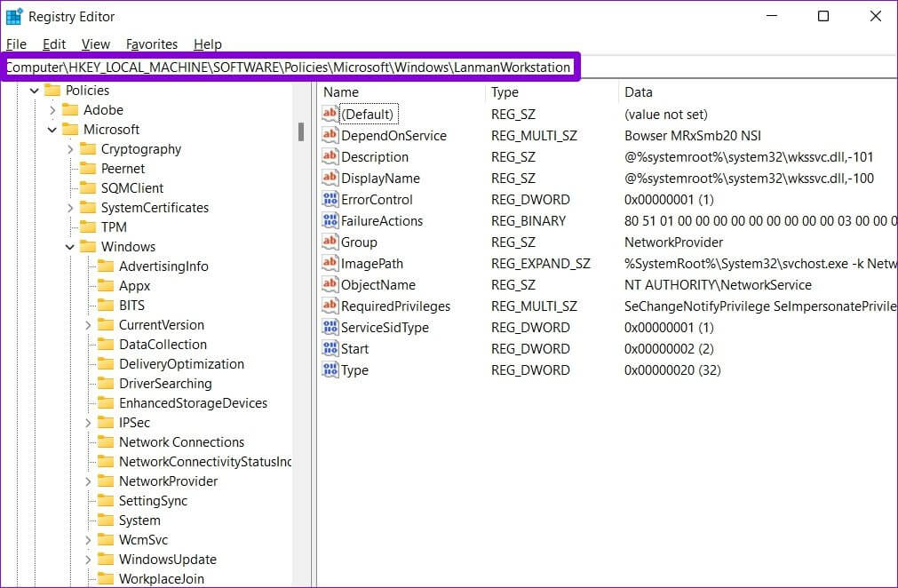Select the AdvertisingInfo folder icon
The width and height of the screenshot is (898, 588).
(106, 266)
